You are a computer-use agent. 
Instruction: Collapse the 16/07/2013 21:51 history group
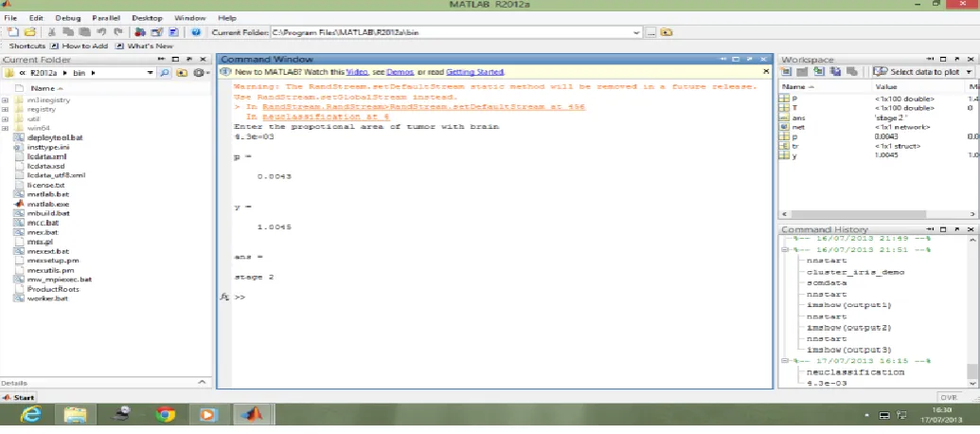click(x=785, y=249)
